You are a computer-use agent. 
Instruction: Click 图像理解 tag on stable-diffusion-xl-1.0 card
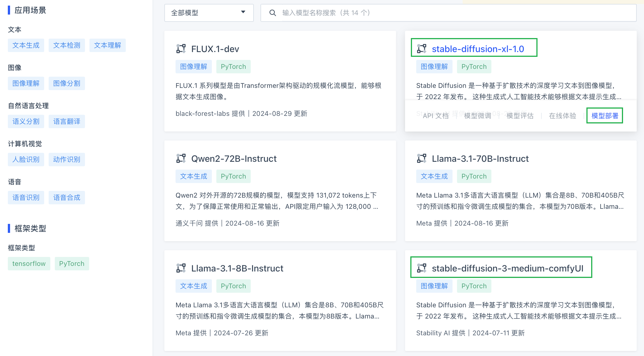(x=434, y=67)
